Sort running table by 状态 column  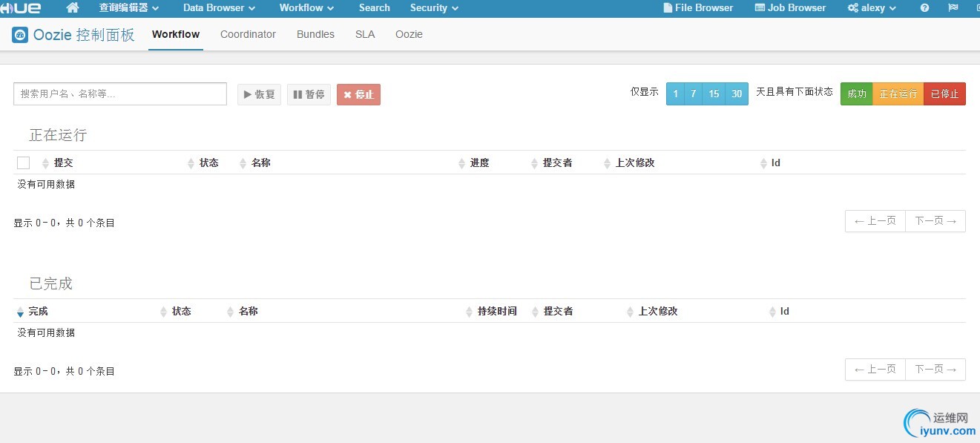pos(208,163)
